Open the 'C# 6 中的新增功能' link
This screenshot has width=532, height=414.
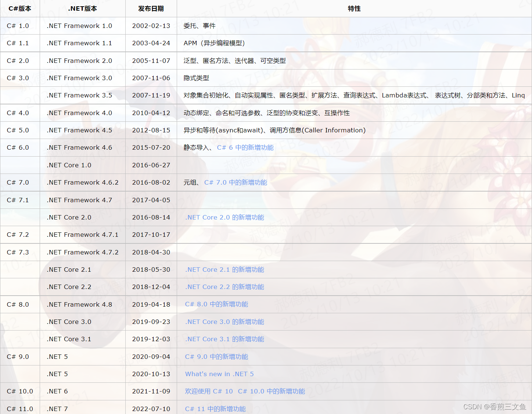245,147
